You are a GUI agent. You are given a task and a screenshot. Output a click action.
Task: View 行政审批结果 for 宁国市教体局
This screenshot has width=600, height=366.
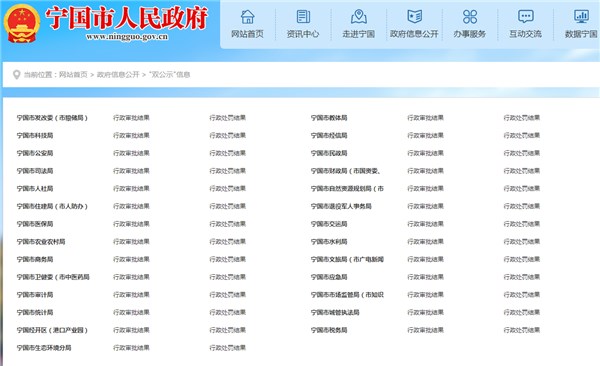tap(426, 118)
